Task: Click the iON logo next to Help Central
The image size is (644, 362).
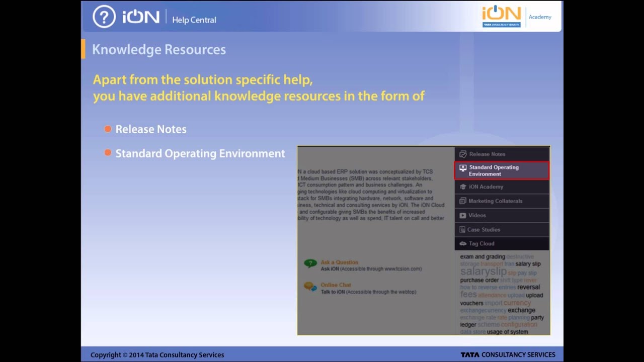Action: 141,17
